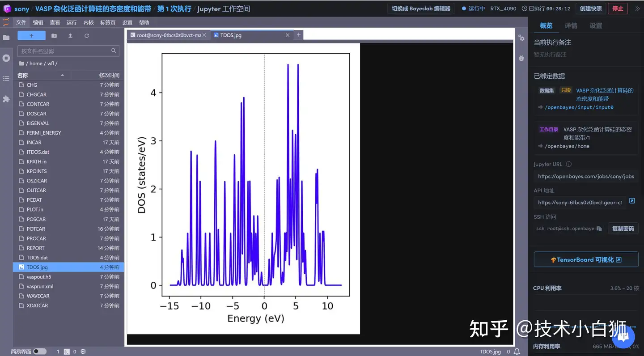Select the TDOS.jpg editor tab
The image size is (644, 356).
pyautogui.click(x=251, y=35)
